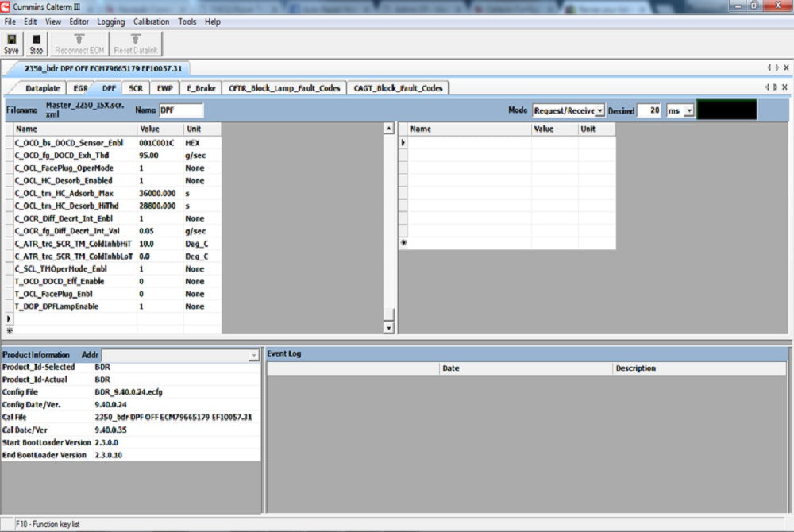Image resolution: width=794 pixels, height=532 pixels.
Task: Click the Reset Datalink icon
Action: [136, 43]
